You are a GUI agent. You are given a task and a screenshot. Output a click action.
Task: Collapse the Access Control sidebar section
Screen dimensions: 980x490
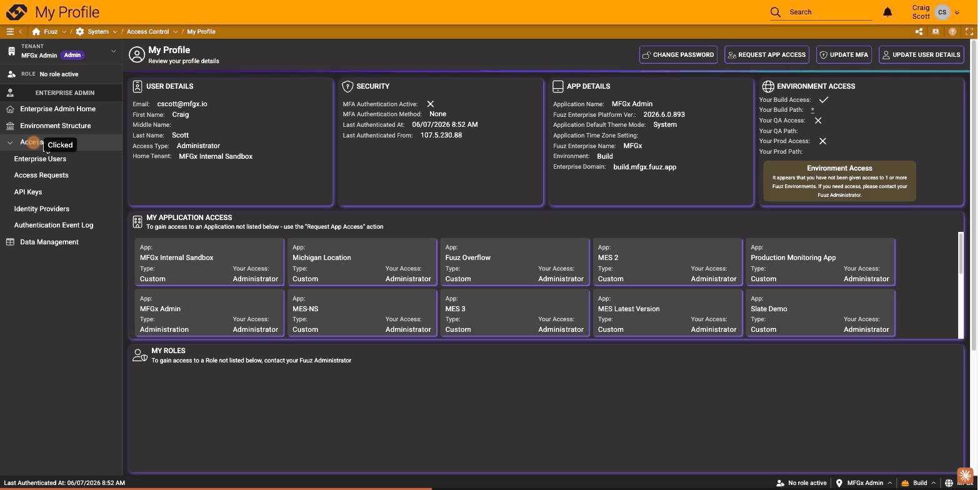[10, 142]
